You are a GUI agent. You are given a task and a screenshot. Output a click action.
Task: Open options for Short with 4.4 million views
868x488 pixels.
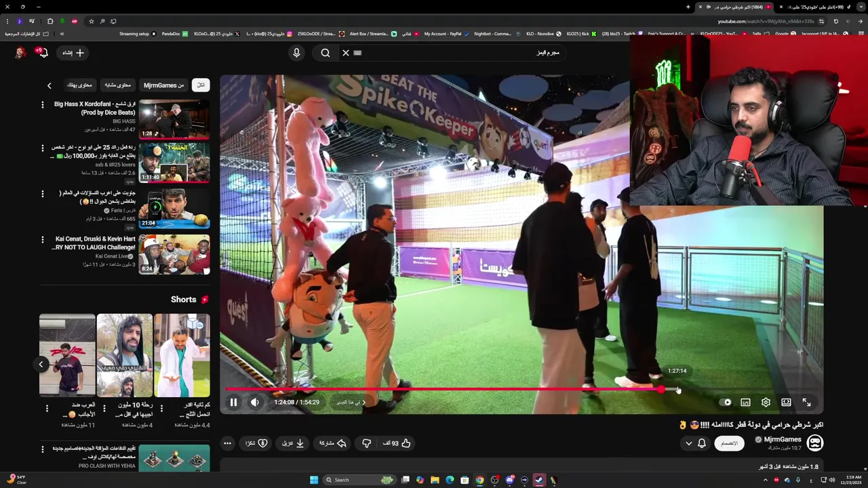click(x=161, y=408)
